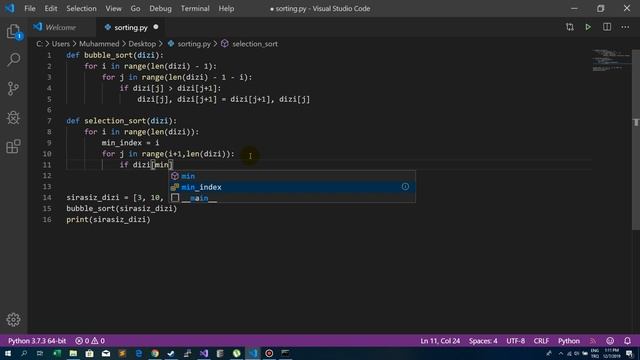Select 'min' from the autocomplete list
This screenshot has height=360, width=640.
[x=292, y=176]
